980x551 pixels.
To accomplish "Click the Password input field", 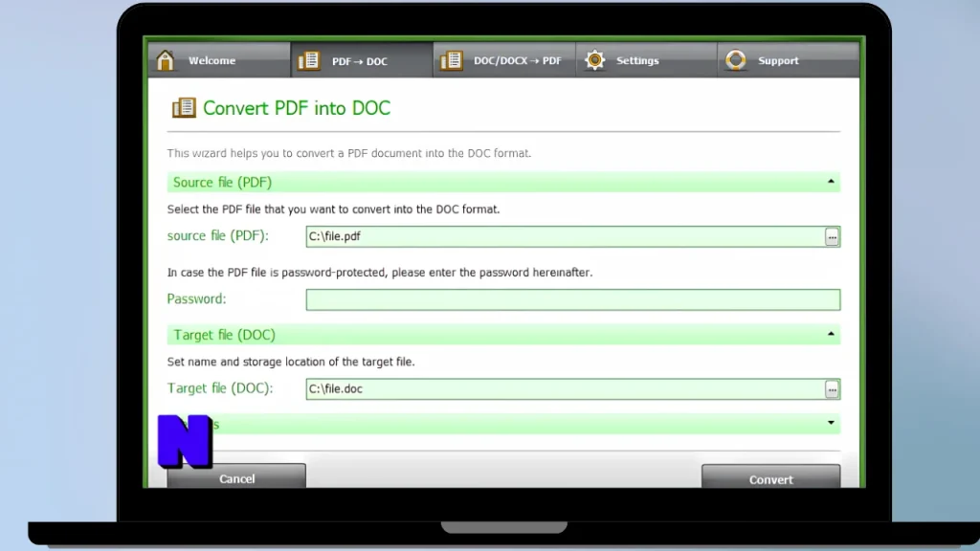I will [573, 299].
